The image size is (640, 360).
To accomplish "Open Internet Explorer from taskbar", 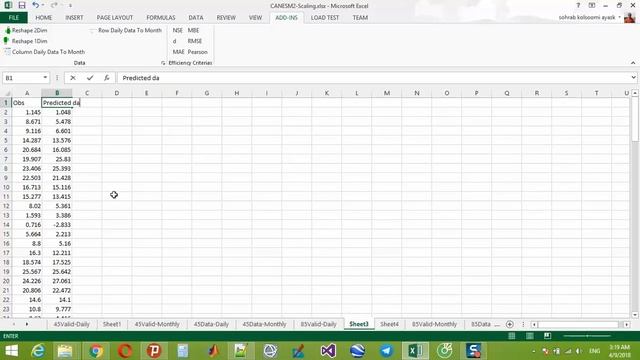I will click(x=38, y=351).
